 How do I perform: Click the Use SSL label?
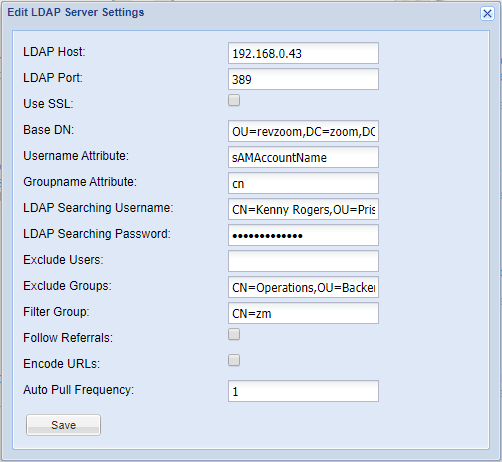(48, 104)
